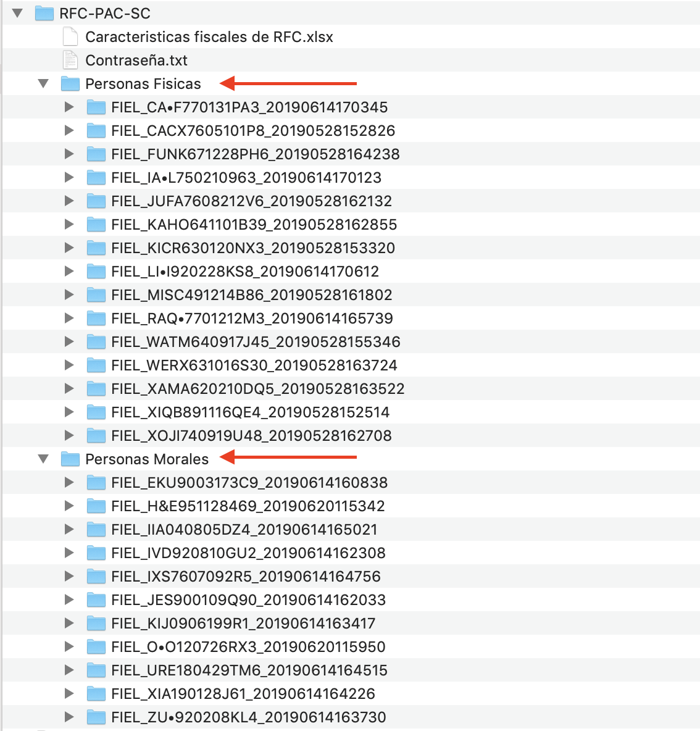700x731 pixels.
Task: Select the row named FIEL_RAQ•7701212M3_20190614165739
Action: tap(351, 319)
